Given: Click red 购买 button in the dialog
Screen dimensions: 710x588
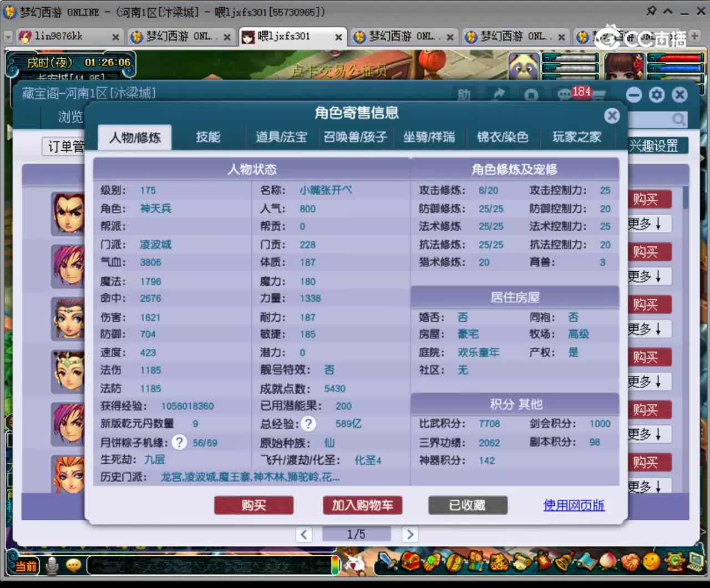Looking at the screenshot, I should (253, 505).
